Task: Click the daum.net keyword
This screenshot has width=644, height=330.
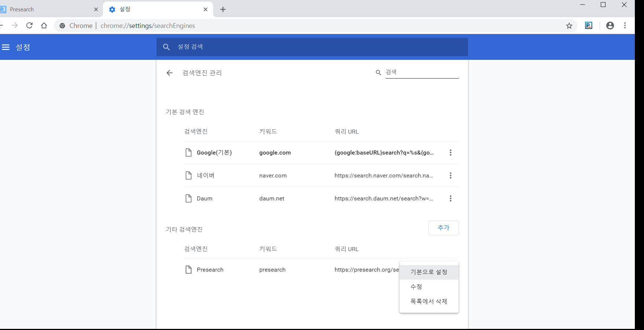Action: point(272,199)
